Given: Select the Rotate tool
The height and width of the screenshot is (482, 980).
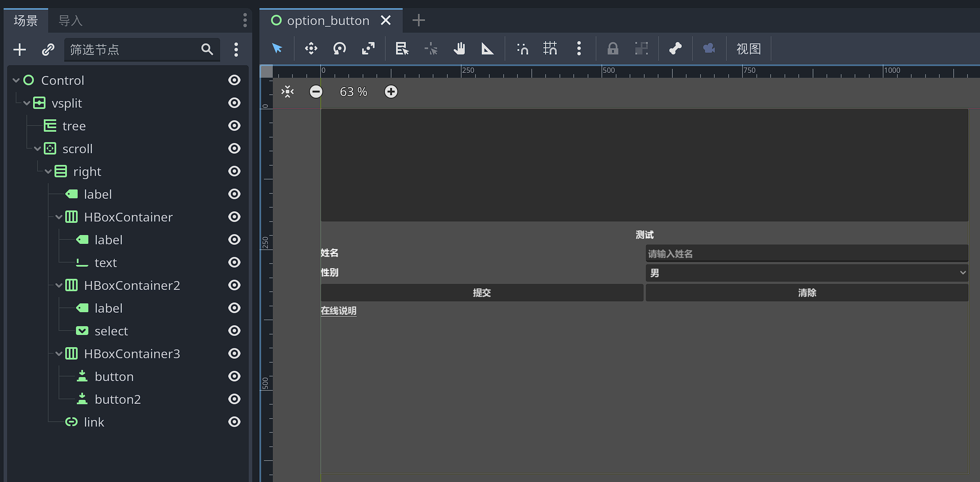Looking at the screenshot, I should click(x=339, y=49).
